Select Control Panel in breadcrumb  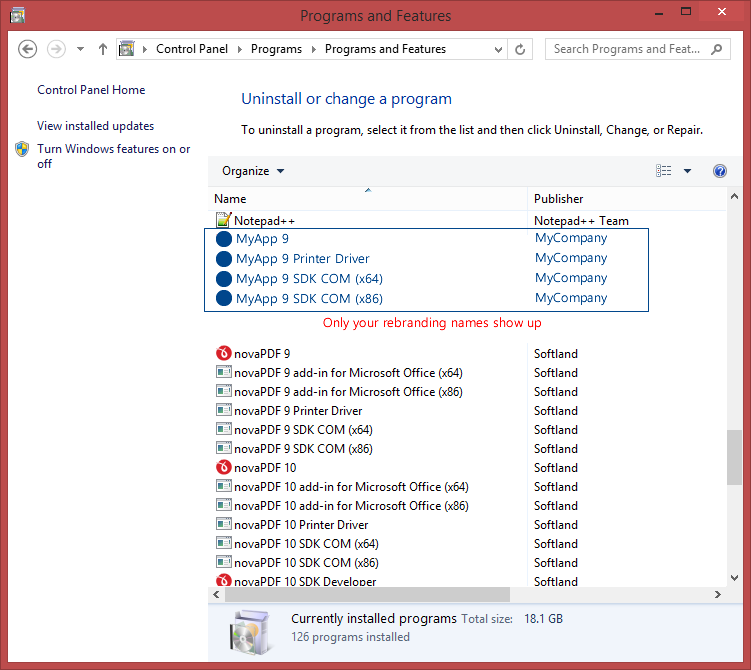192,49
